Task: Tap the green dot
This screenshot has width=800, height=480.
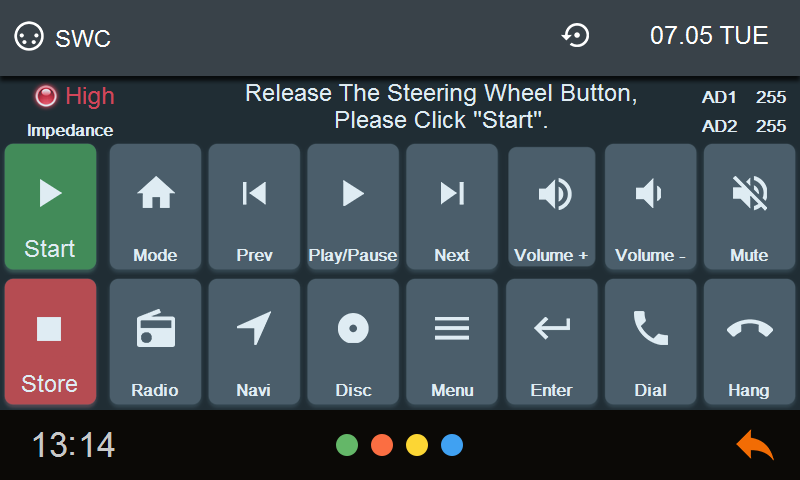Action: pos(347,445)
